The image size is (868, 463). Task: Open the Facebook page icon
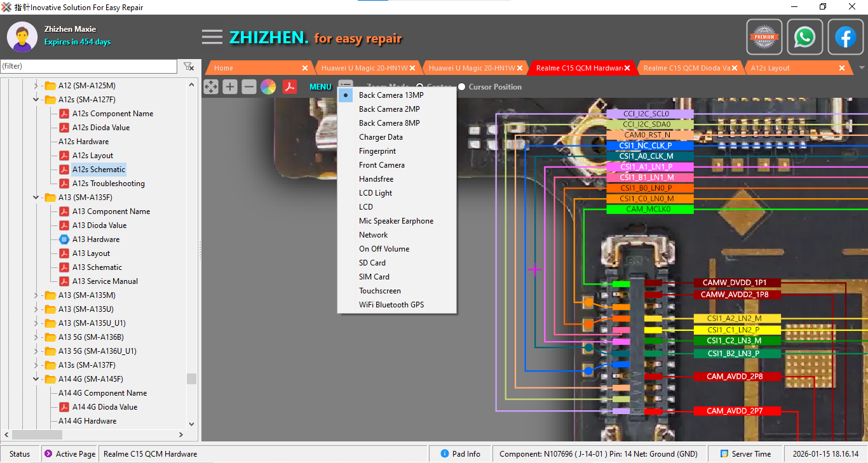pyautogui.click(x=845, y=37)
